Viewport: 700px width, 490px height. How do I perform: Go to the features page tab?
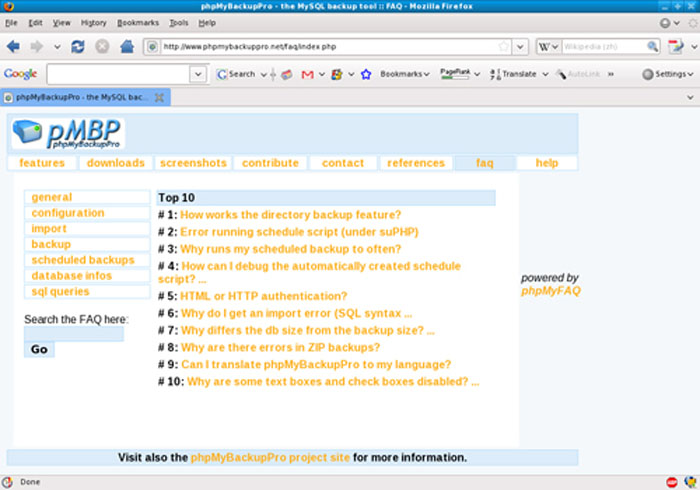pyautogui.click(x=42, y=163)
